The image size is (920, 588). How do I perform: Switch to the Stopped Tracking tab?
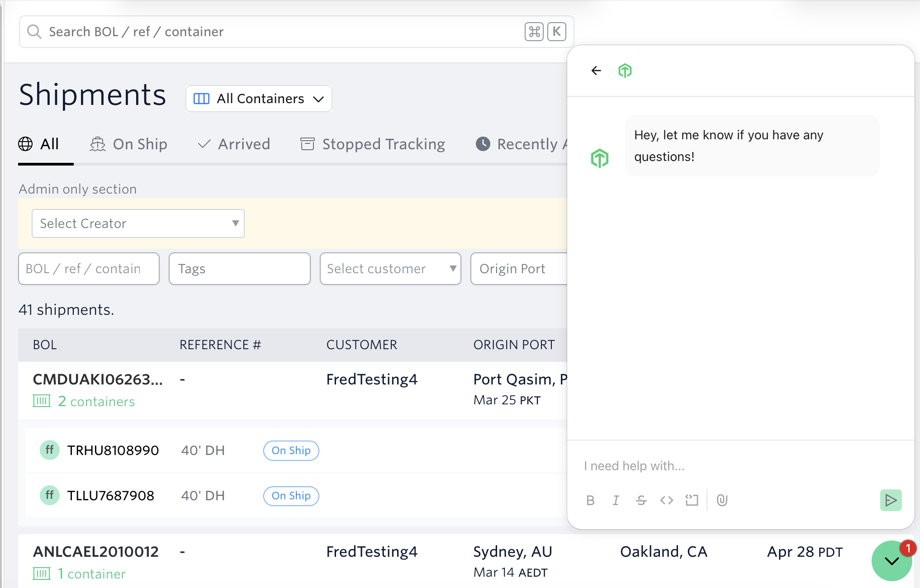coord(373,144)
